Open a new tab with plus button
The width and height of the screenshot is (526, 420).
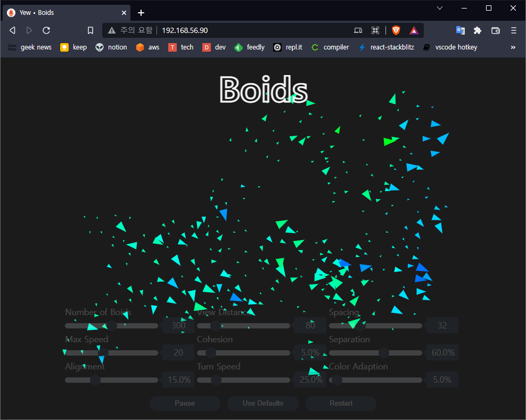(141, 13)
